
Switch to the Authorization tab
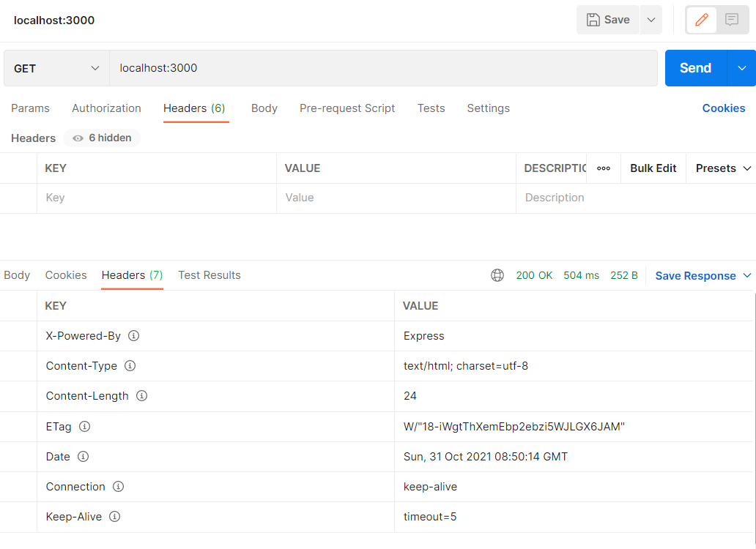coord(106,108)
